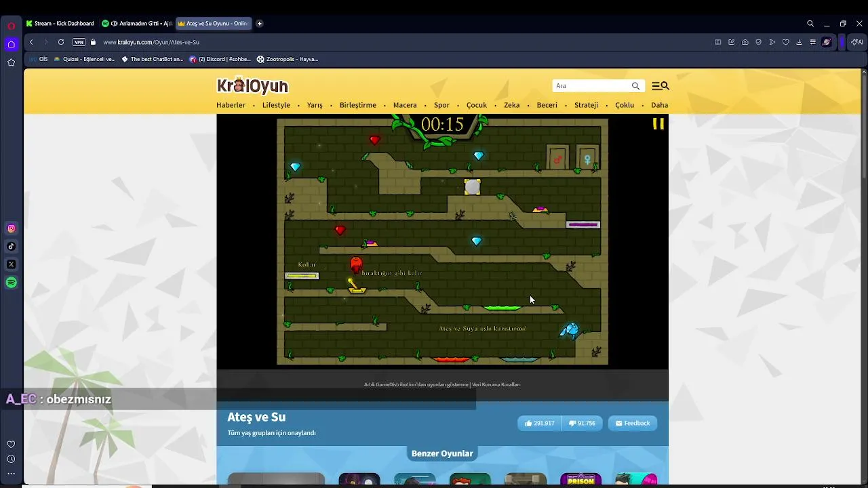Select the Ateş ve Su Oyunu tab
868x488 pixels.
(213, 23)
